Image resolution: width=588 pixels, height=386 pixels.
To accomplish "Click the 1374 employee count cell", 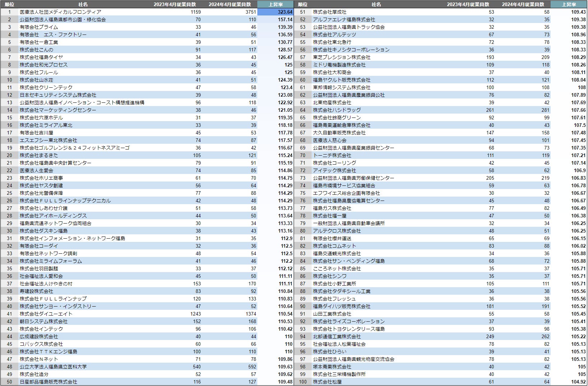I will 251,314.
